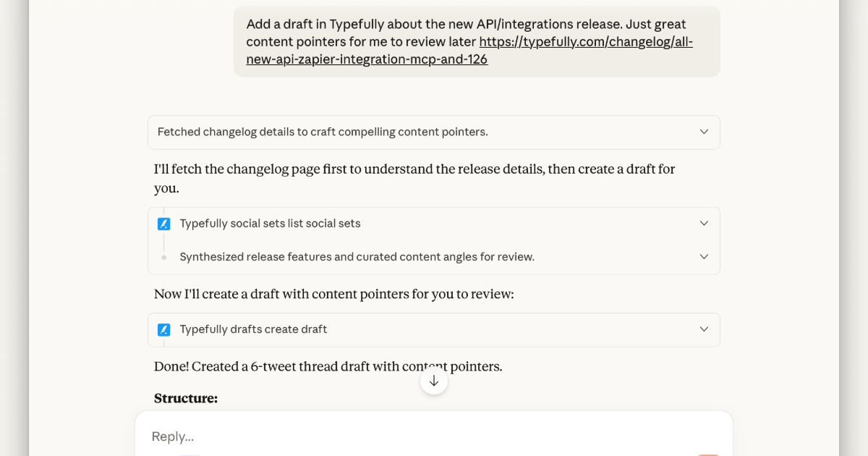Click the gray bullet dot beside Synthesized step

(164, 257)
